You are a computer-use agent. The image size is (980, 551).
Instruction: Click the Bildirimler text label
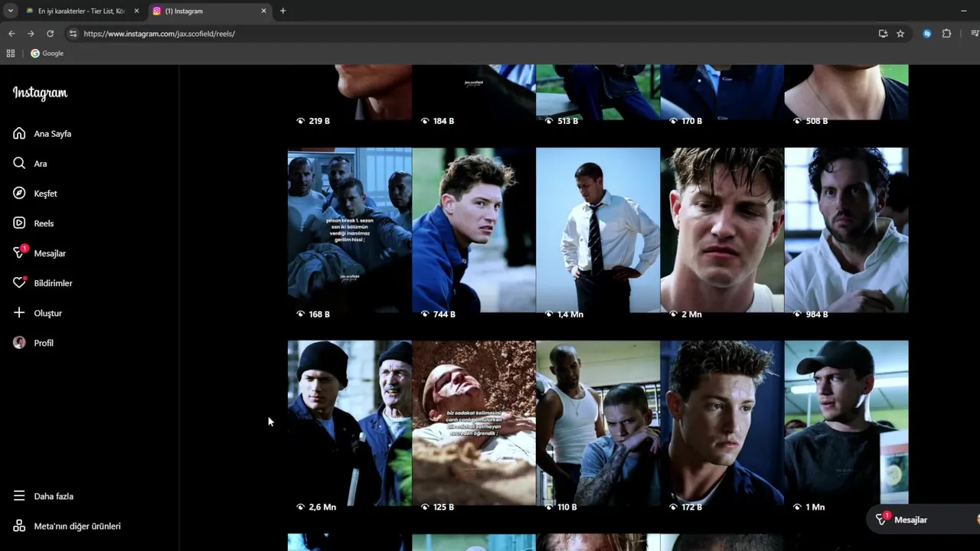(53, 283)
